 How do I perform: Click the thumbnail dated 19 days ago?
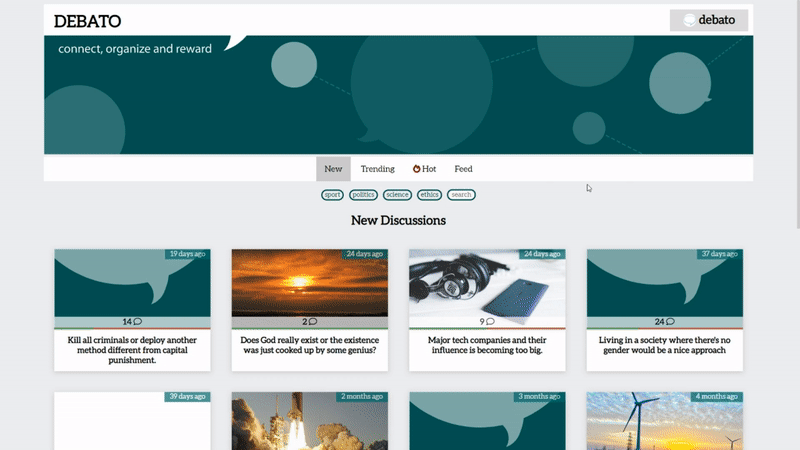132,283
